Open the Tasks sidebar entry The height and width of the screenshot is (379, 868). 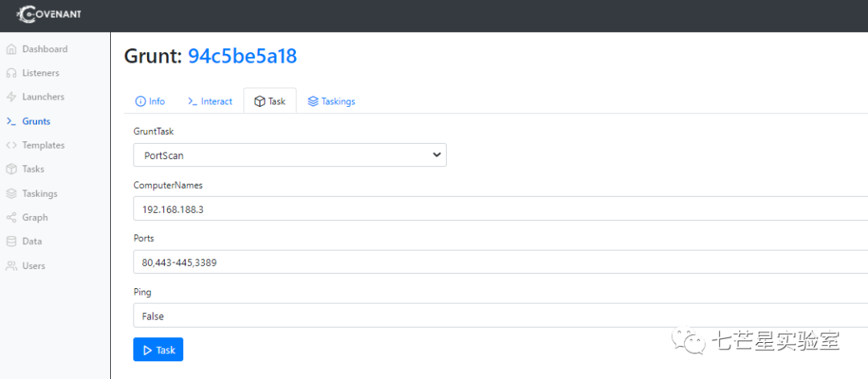pos(33,169)
